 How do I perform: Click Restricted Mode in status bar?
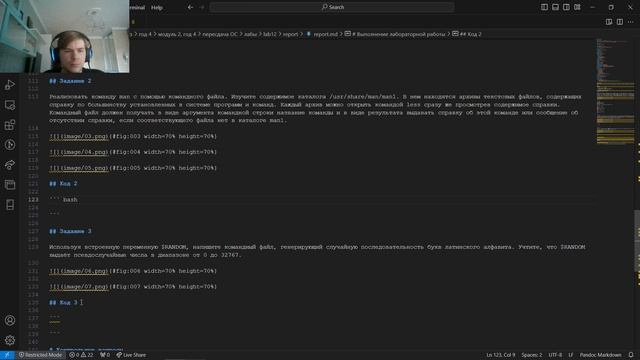(40, 355)
